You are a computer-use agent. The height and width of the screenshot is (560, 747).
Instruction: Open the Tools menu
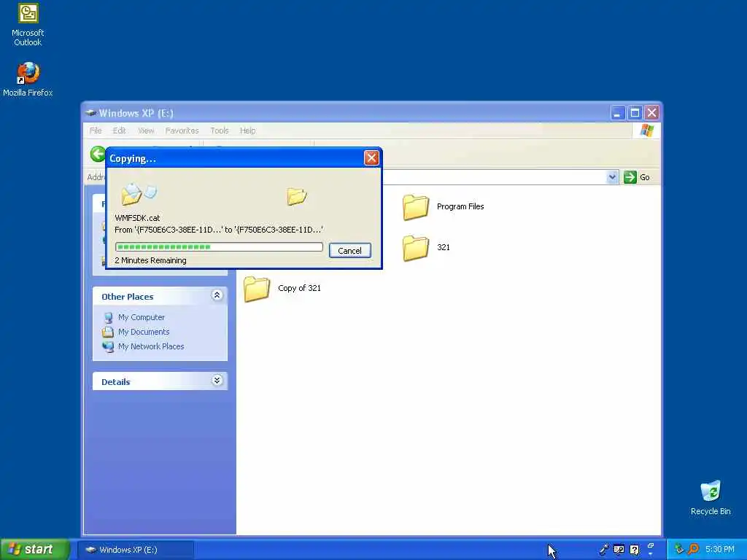220,131
